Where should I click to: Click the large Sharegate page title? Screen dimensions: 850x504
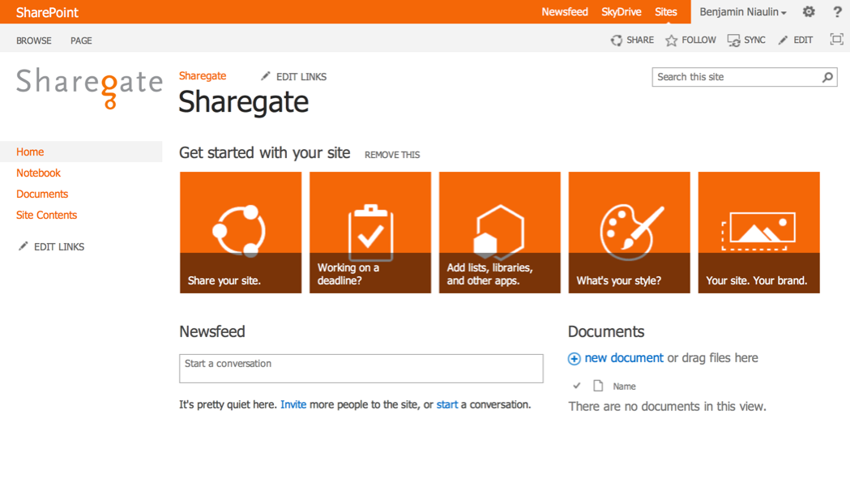(243, 102)
